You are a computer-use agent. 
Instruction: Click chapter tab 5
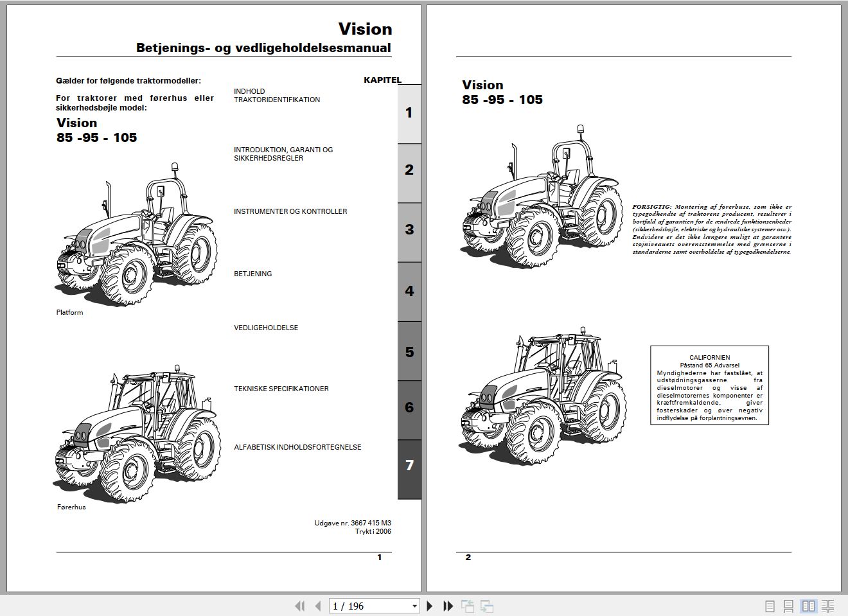point(409,351)
